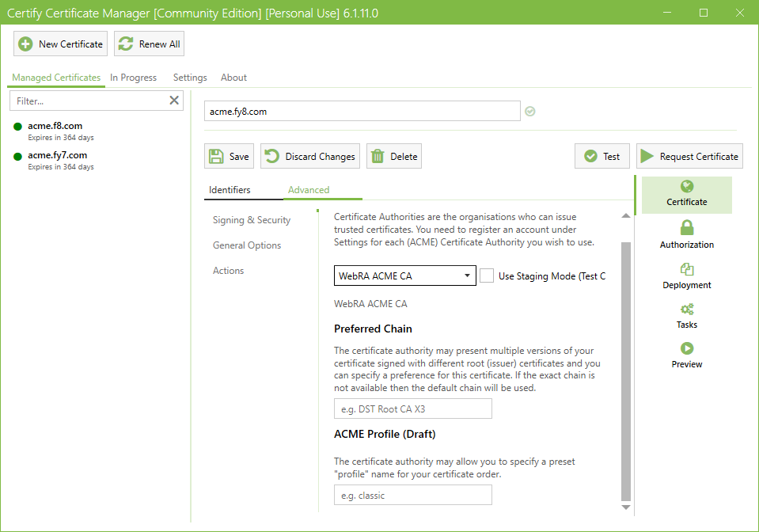Open Preview section via play circle icon
The width and height of the screenshot is (759, 532).
pos(687,348)
